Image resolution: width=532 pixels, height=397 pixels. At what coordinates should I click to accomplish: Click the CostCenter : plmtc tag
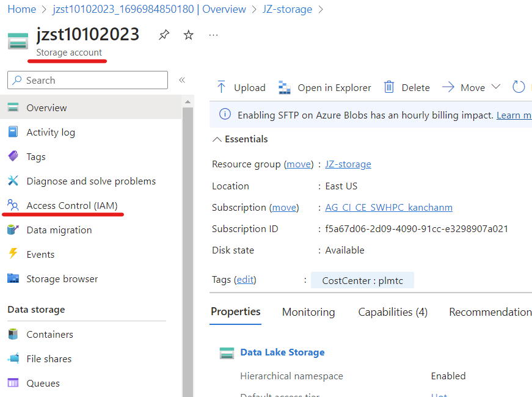click(x=362, y=280)
